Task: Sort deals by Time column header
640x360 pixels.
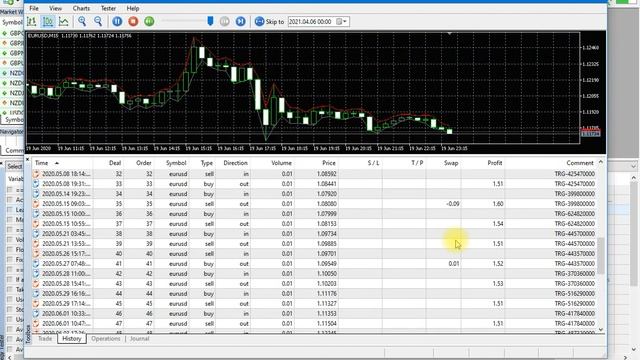Action: tap(62, 163)
